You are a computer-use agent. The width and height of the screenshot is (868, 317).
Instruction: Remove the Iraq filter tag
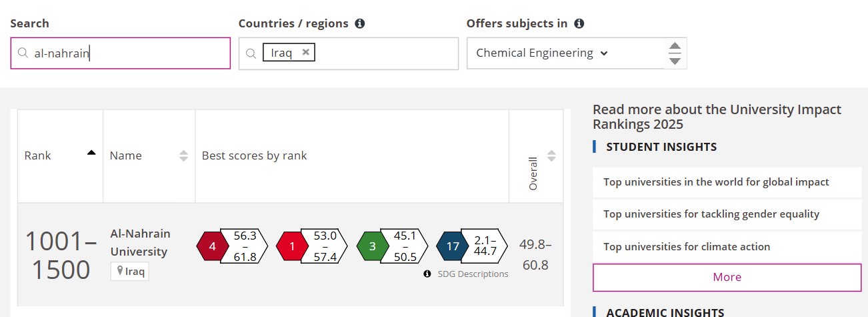[x=305, y=52]
